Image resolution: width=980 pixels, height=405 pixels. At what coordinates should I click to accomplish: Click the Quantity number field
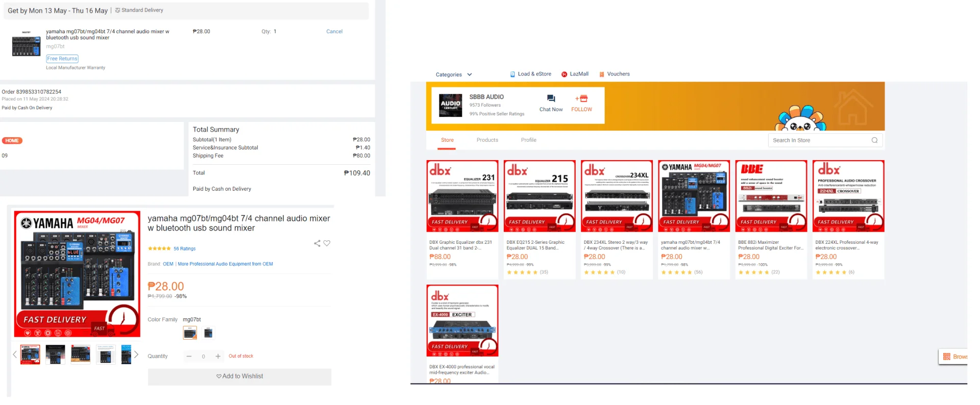[x=204, y=357]
